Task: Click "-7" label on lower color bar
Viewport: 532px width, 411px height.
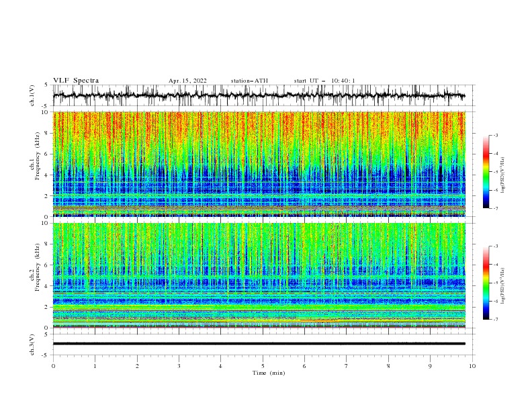Action: [496, 320]
